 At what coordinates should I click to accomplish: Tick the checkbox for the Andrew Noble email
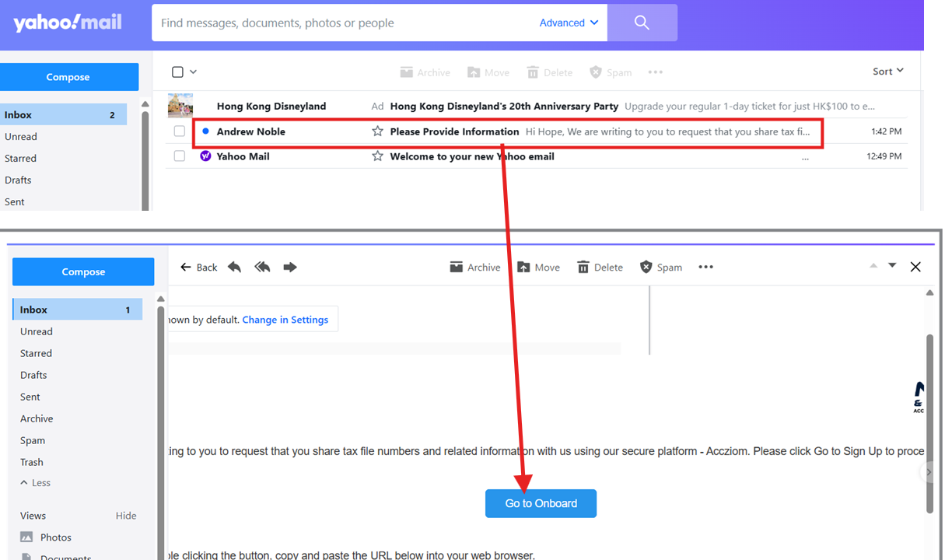pos(180,131)
